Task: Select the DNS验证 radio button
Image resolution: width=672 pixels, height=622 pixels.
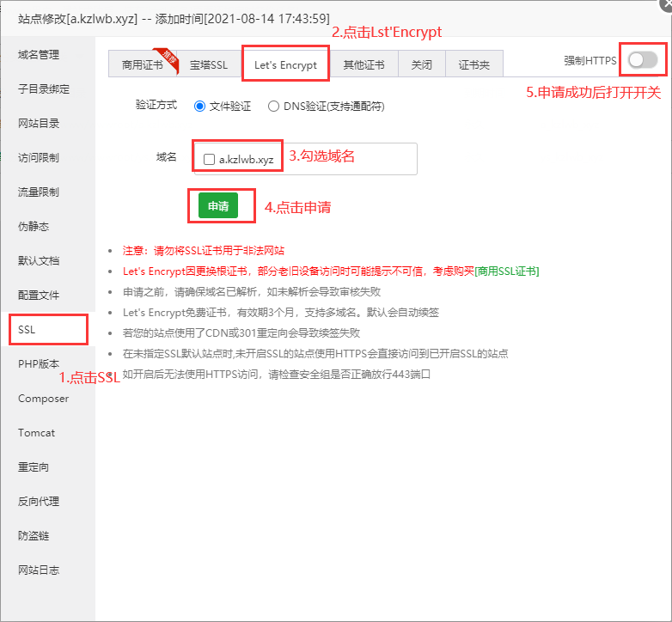Action: click(x=273, y=106)
